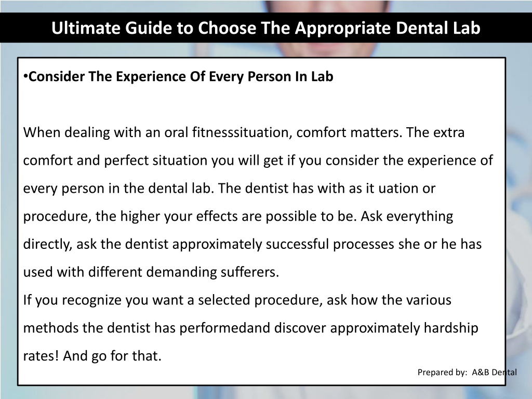Click the "A&B Dental" credit text

pyautogui.click(x=495, y=372)
